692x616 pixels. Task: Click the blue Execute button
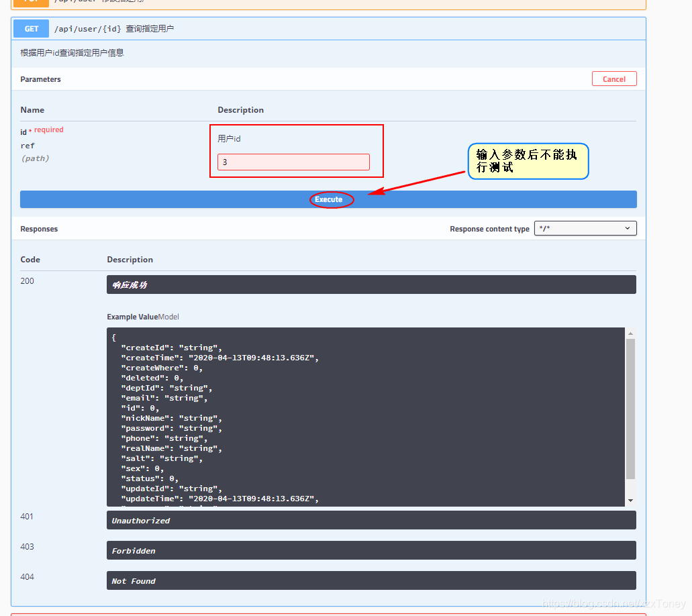(328, 199)
